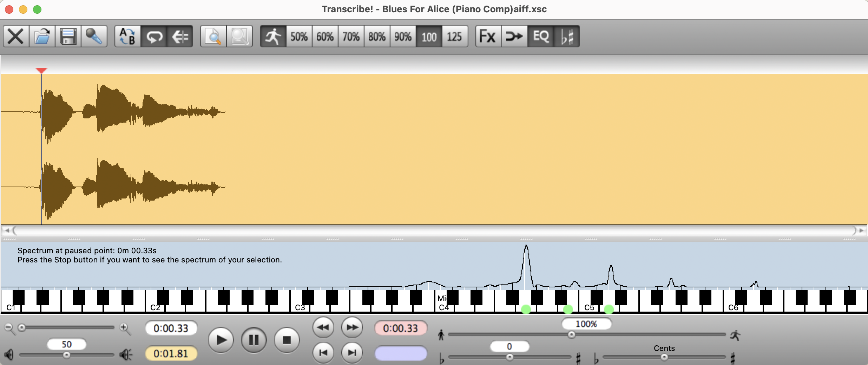
Task: Open a sound file with folder icon
Action: coord(42,36)
